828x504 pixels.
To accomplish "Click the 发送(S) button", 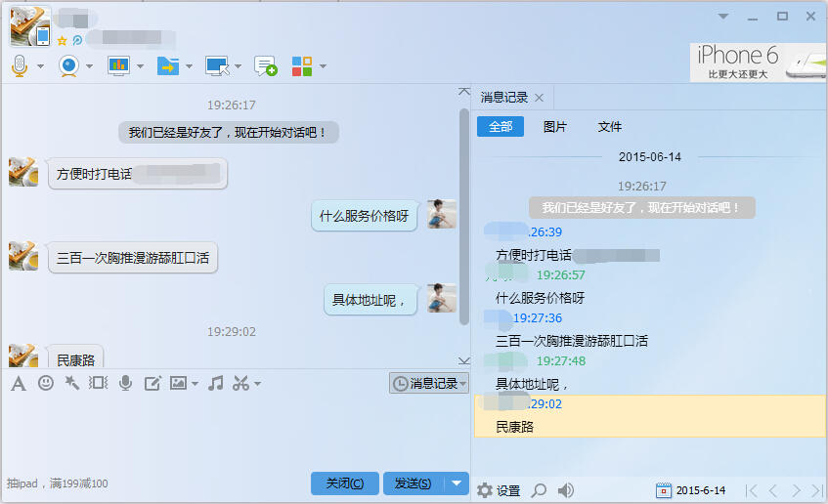I will pyautogui.click(x=414, y=483).
